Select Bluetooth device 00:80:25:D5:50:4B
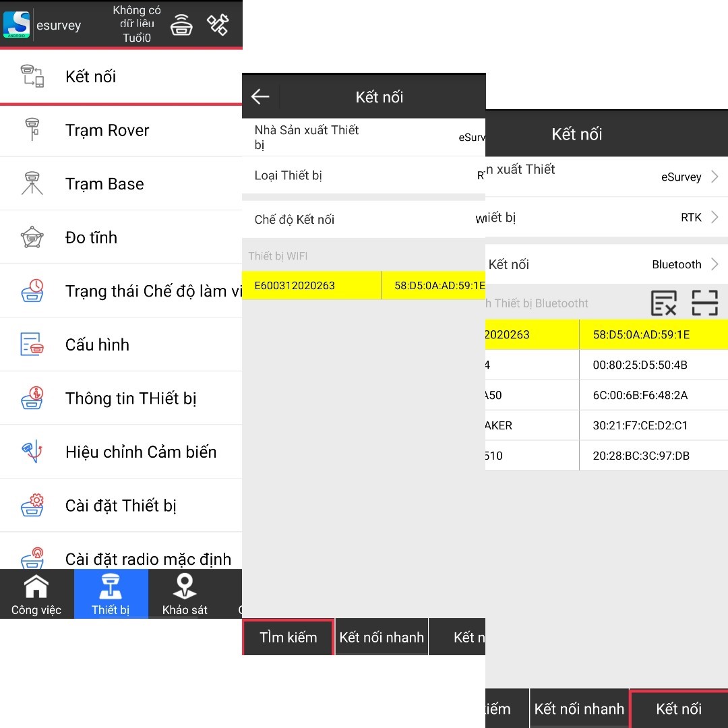The height and width of the screenshot is (728, 728). [x=640, y=365]
